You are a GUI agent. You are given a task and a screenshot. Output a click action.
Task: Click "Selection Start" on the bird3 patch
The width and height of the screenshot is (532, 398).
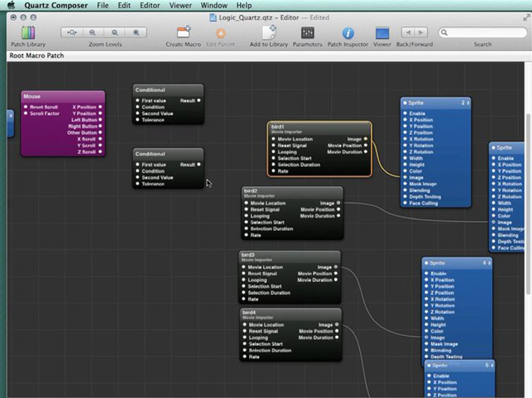265,286
